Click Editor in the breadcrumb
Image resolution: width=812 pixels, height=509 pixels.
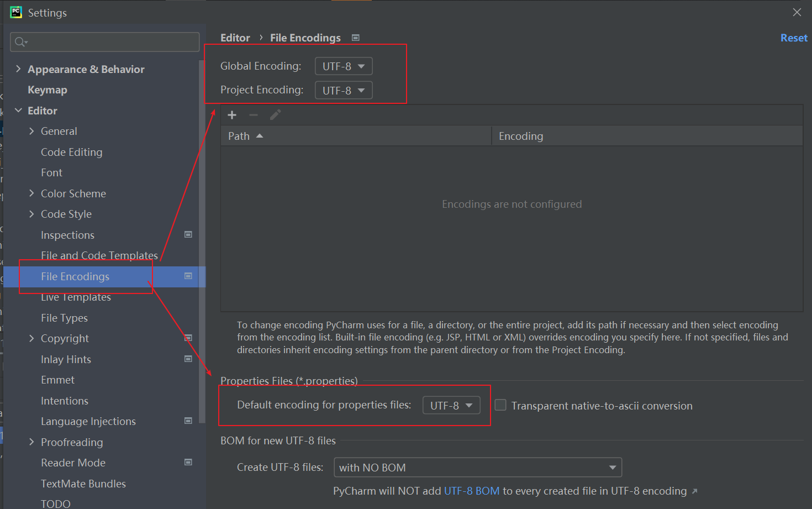[235, 38]
